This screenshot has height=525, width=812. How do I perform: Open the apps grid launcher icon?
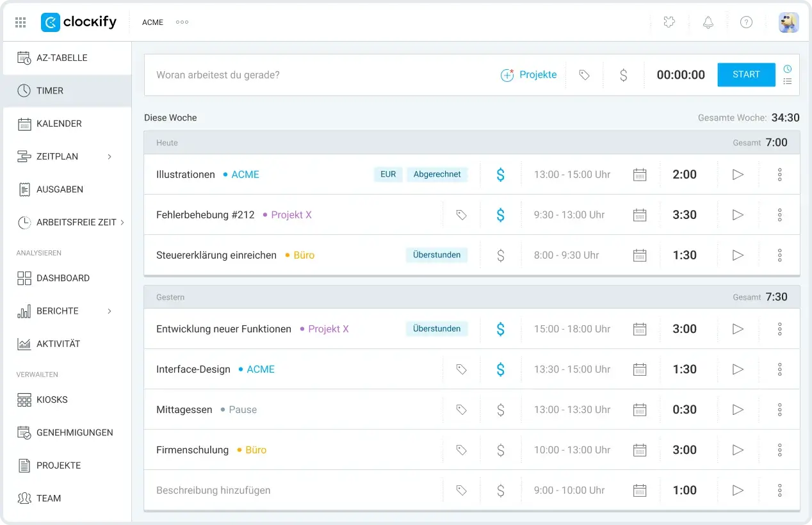(20, 22)
